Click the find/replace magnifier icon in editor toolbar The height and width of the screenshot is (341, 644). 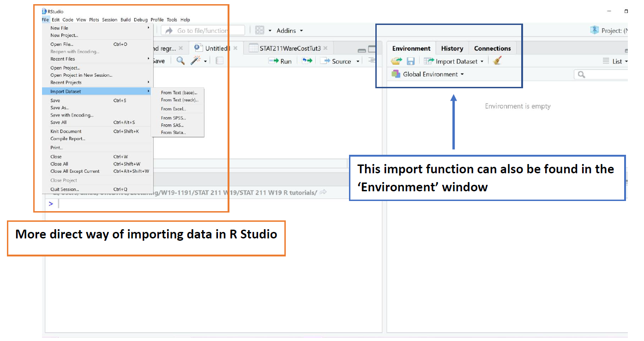point(181,61)
